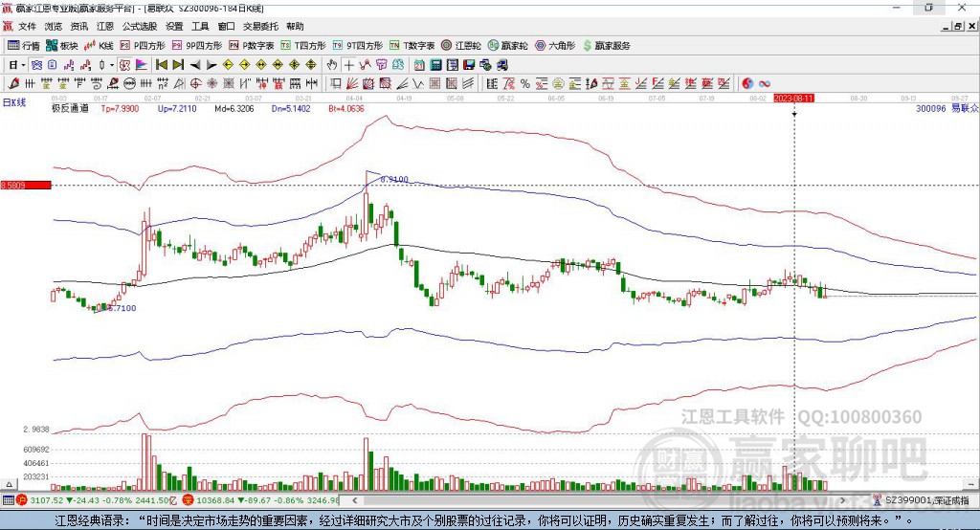Open the P四方形 tool
Screen dimensions: 980x530
[143, 46]
